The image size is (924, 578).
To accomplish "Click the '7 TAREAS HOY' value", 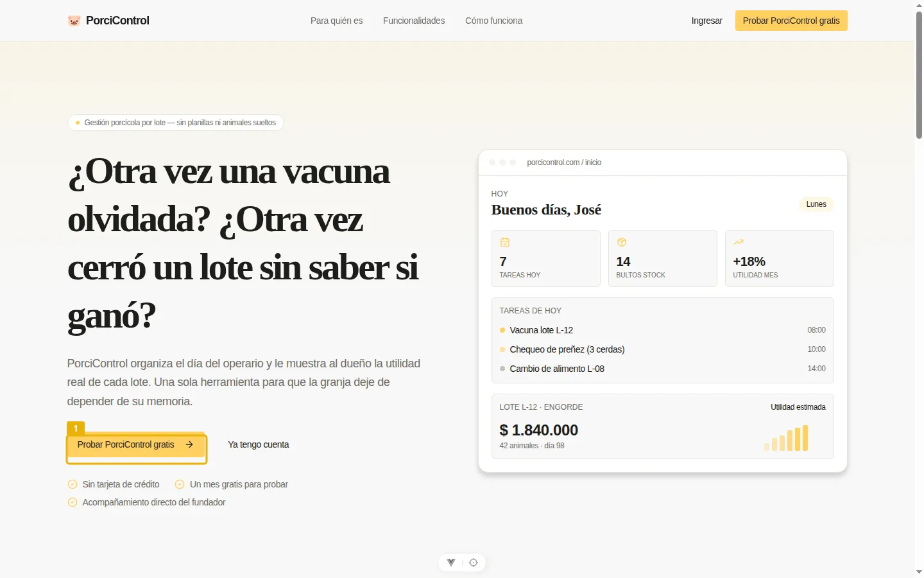I will click(x=503, y=261).
